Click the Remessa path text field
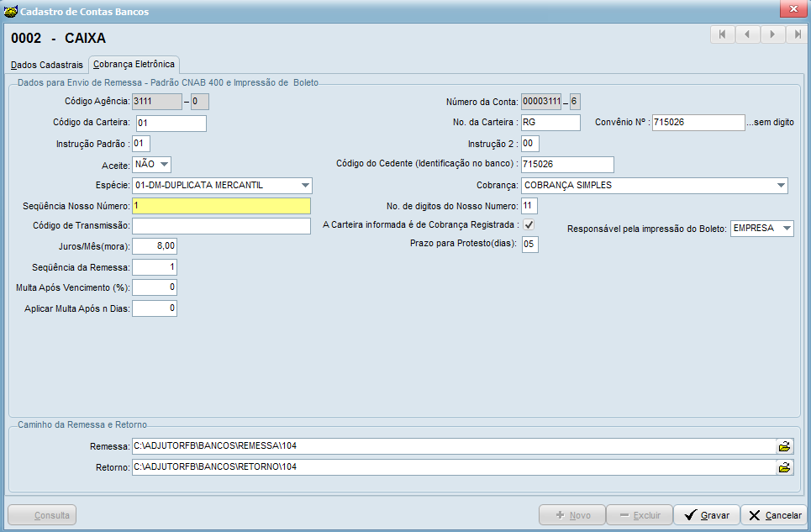 coord(454,446)
